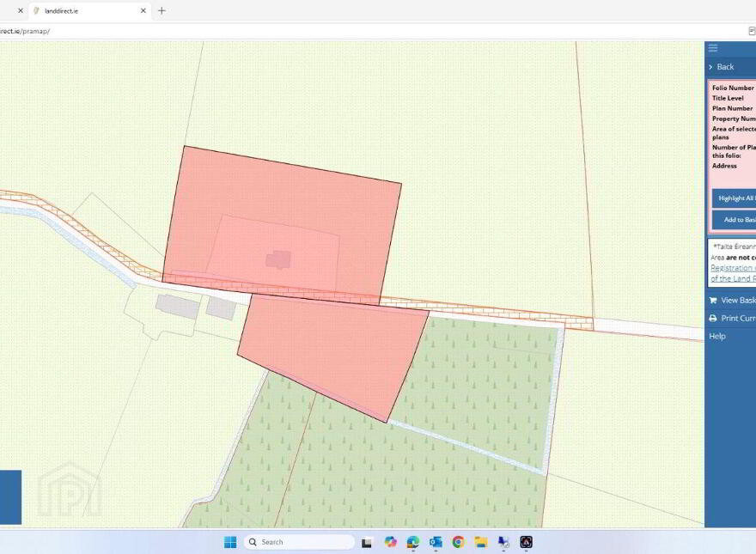756x554 pixels.
Task: Open Help in the sidebar
Action: (x=717, y=336)
